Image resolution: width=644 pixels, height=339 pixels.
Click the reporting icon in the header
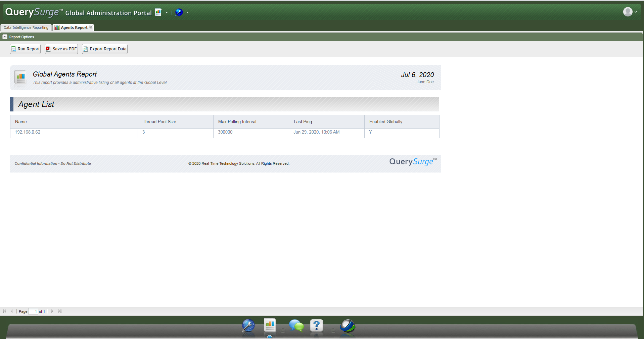point(158,12)
